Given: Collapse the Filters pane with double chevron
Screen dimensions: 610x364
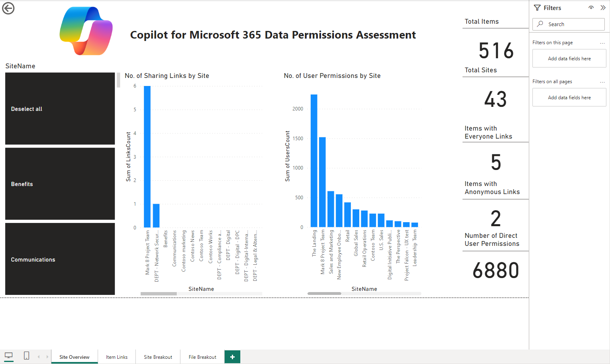Looking at the screenshot, I should 603,7.
